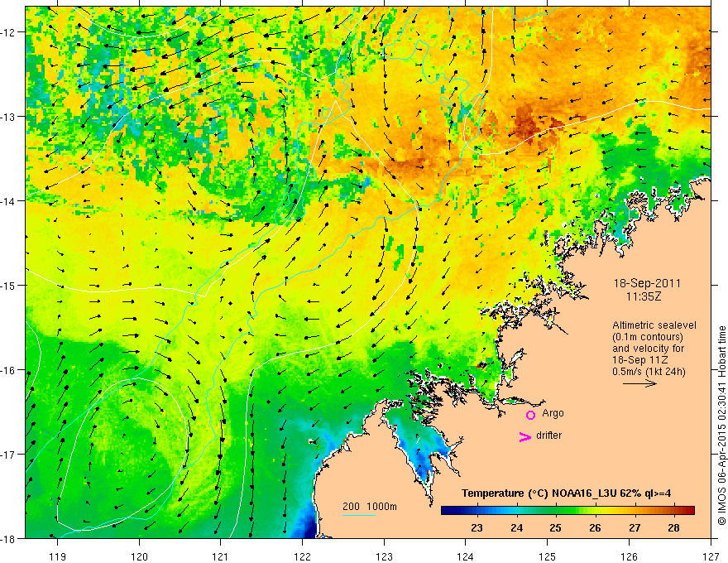Image resolution: width=728 pixels, height=563 pixels.
Task: Click the color bar tick label '25'
Action: 555,527
